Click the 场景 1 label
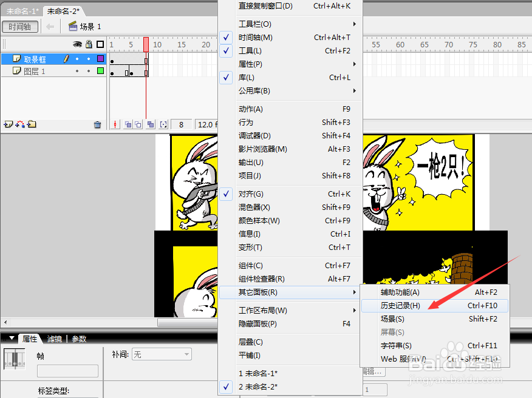This screenshot has height=398, width=532. pyautogui.click(x=90, y=27)
